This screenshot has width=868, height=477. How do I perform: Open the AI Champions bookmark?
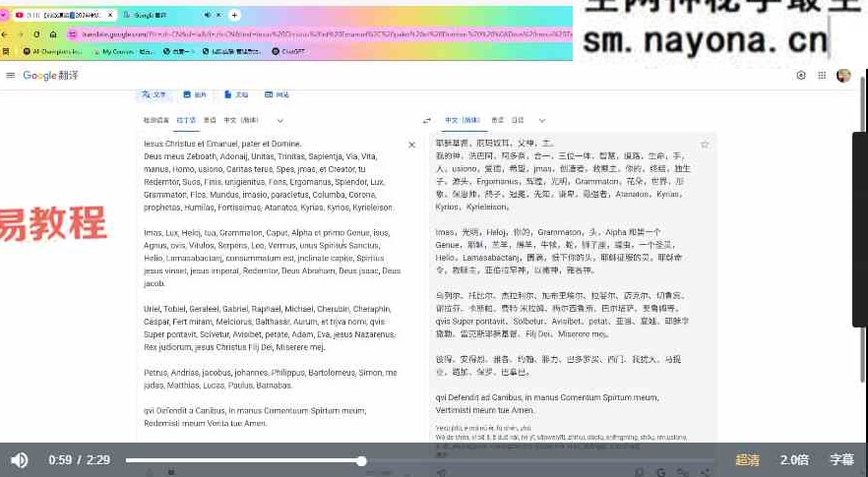tap(53, 51)
